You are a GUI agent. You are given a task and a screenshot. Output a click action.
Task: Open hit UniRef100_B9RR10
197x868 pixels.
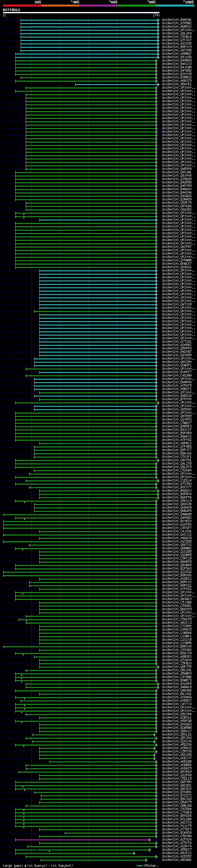coord(176,26)
